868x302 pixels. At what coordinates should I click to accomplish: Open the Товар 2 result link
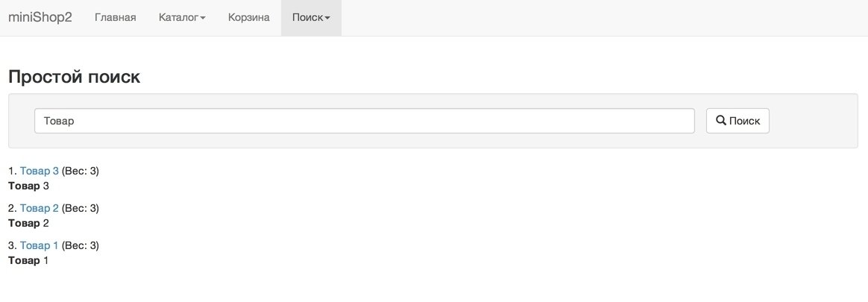[x=40, y=208]
